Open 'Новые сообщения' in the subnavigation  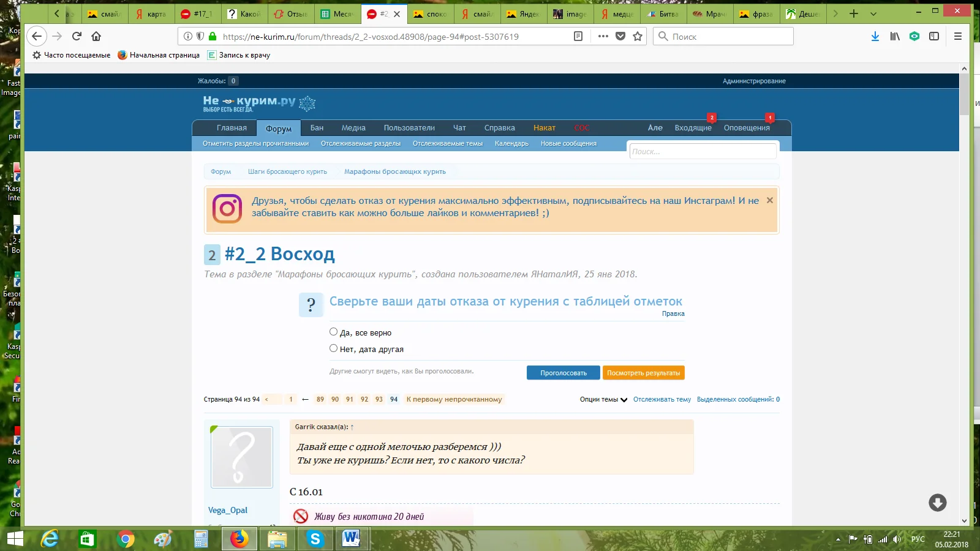click(x=568, y=143)
